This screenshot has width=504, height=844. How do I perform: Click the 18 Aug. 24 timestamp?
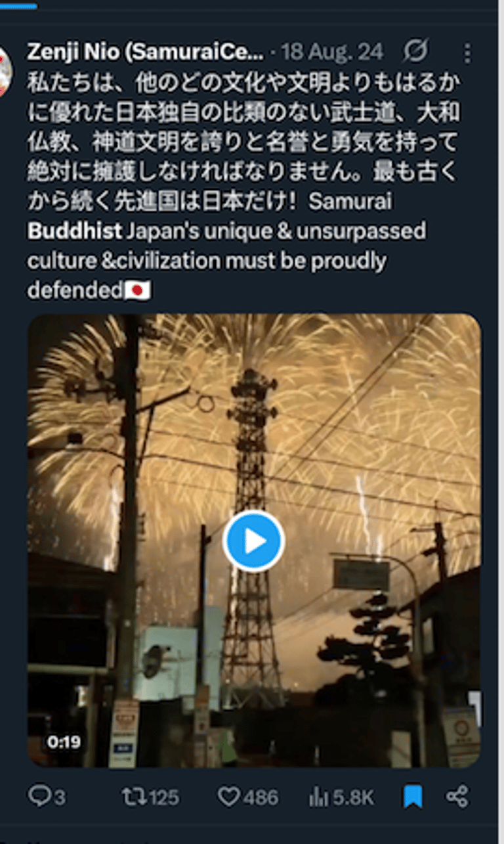(x=339, y=52)
